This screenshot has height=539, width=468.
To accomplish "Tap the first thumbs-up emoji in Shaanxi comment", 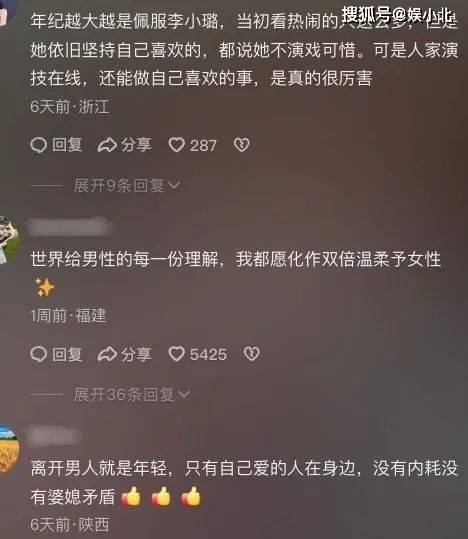I will 131,496.
